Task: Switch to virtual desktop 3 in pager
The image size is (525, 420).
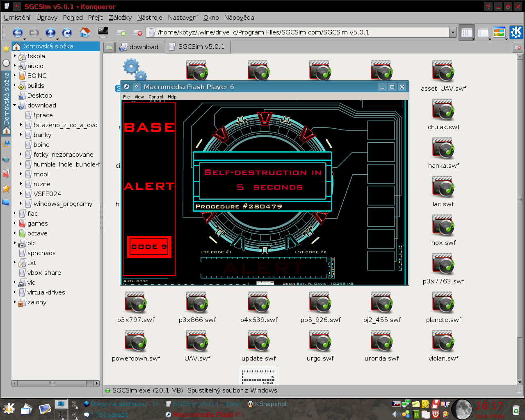Action: pyautogui.click(x=61, y=414)
